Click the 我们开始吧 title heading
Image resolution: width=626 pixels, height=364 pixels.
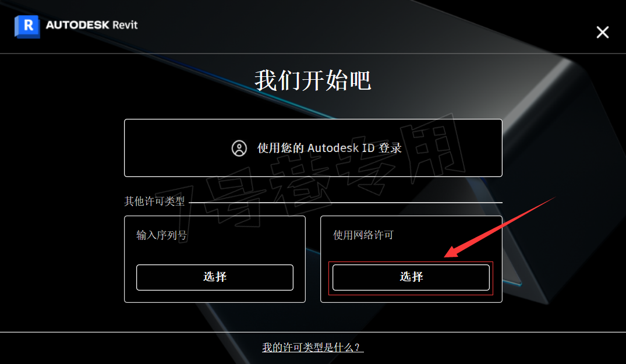pyautogui.click(x=313, y=80)
